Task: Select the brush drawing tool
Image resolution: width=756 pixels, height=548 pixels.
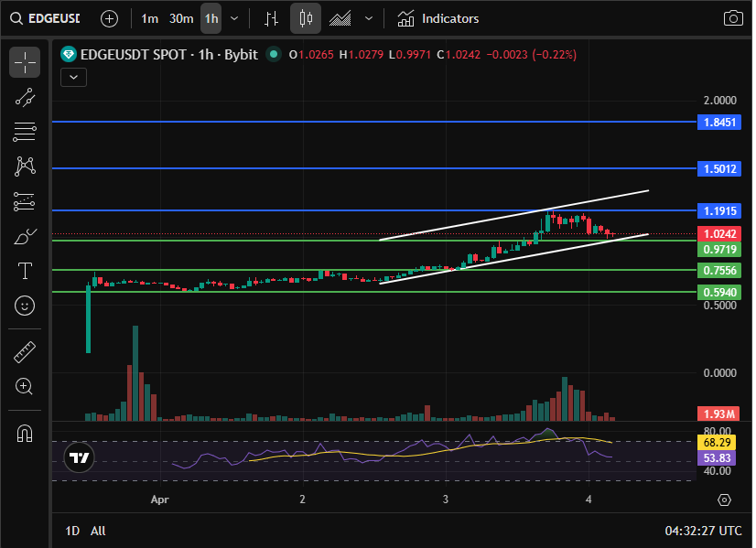Action: (x=25, y=235)
